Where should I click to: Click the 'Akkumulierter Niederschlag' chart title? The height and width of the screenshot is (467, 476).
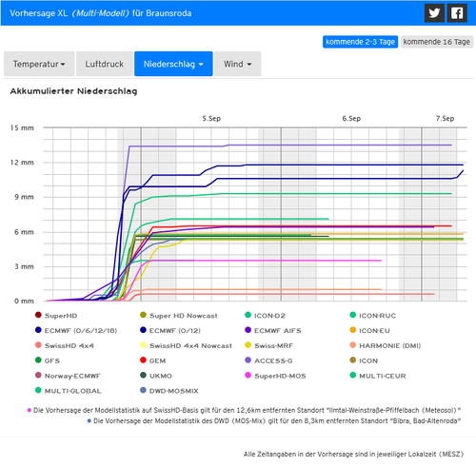73,91
